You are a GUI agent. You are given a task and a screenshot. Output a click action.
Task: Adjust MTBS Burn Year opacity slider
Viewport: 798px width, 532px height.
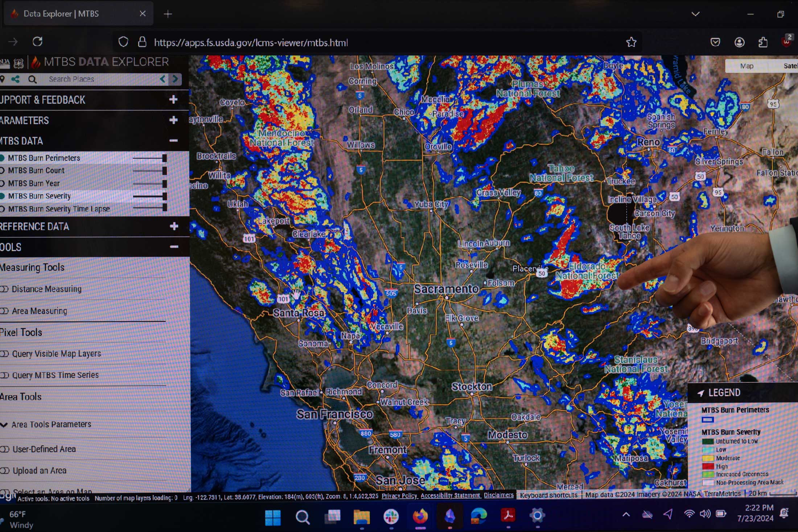[164, 183]
